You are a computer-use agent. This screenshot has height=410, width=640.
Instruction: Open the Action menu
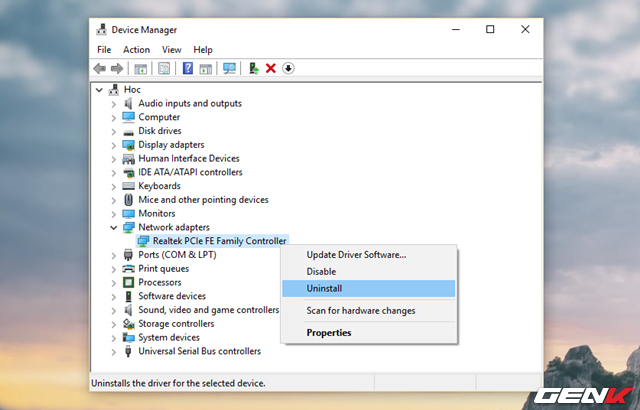[136, 50]
